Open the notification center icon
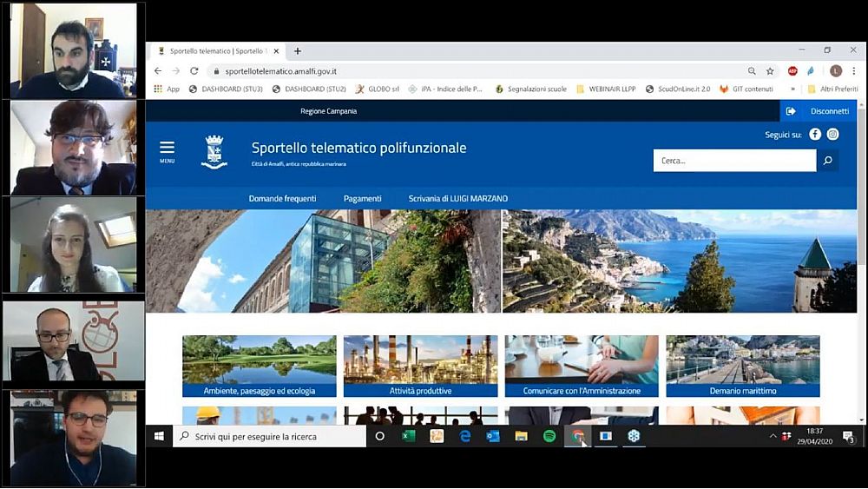 [848, 437]
